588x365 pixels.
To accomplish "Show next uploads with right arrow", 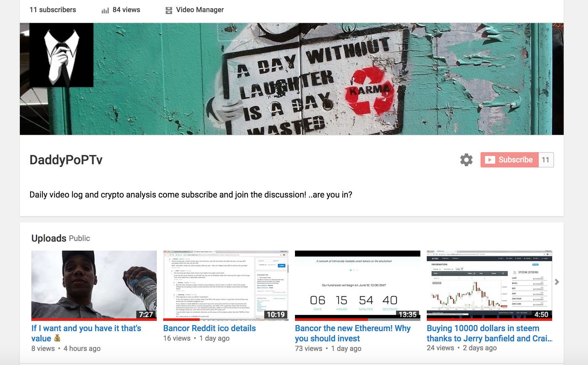I will pos(557,282).
